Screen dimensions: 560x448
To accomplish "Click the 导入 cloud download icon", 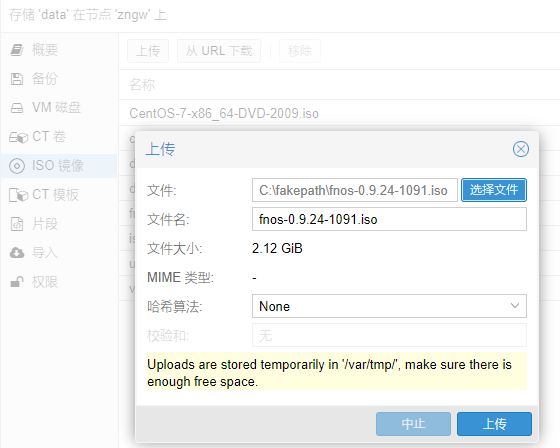I will pyautogui.click(x=17, y=253).
